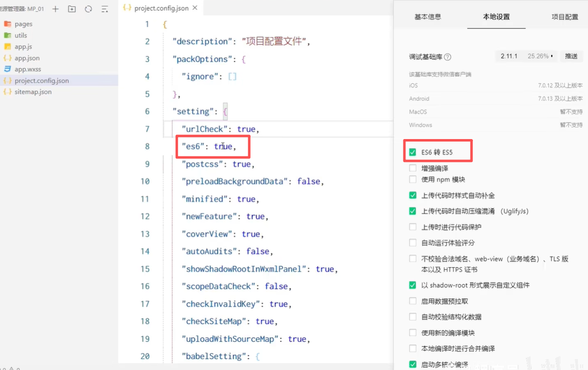Screen dimensions: 588x370
Task: Check the 使用 npm 模块 option
Action: 412,179
